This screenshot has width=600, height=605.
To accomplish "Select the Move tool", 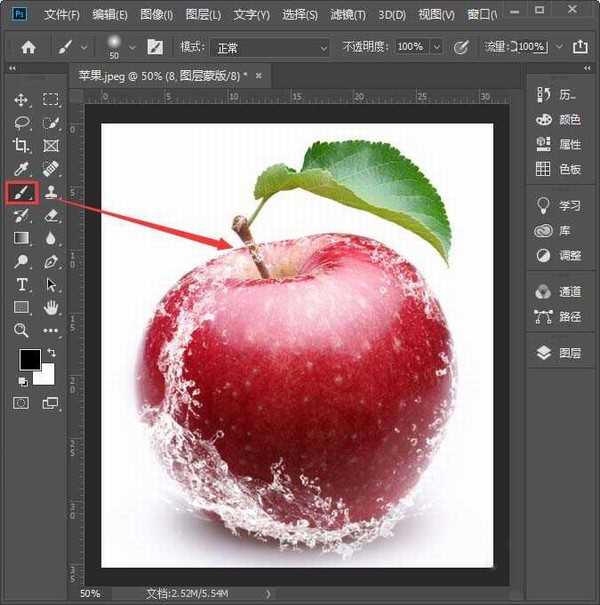I will pos(21,100).
